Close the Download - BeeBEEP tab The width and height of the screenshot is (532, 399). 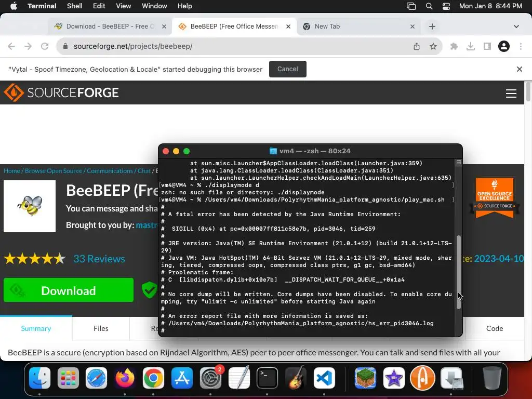point(164,26)
